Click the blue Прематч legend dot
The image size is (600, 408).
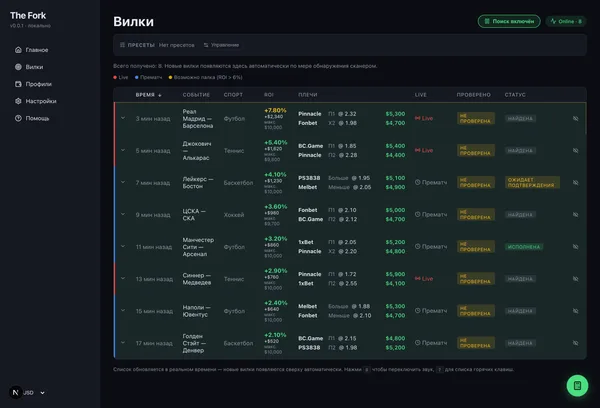pos(137,77)
